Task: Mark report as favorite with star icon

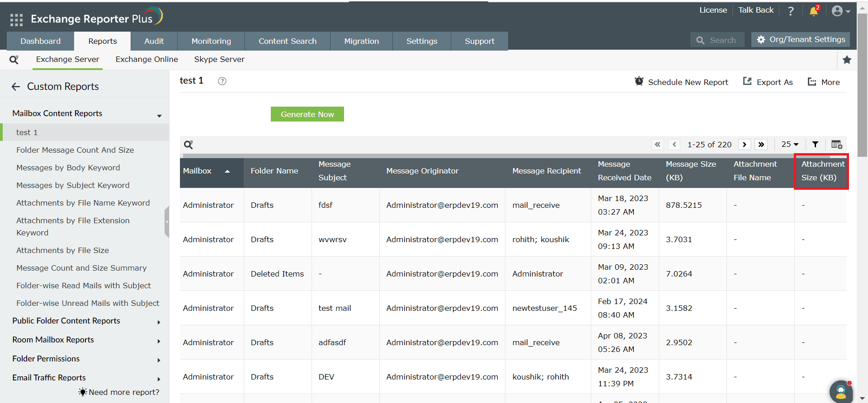Action: [847, 60]
